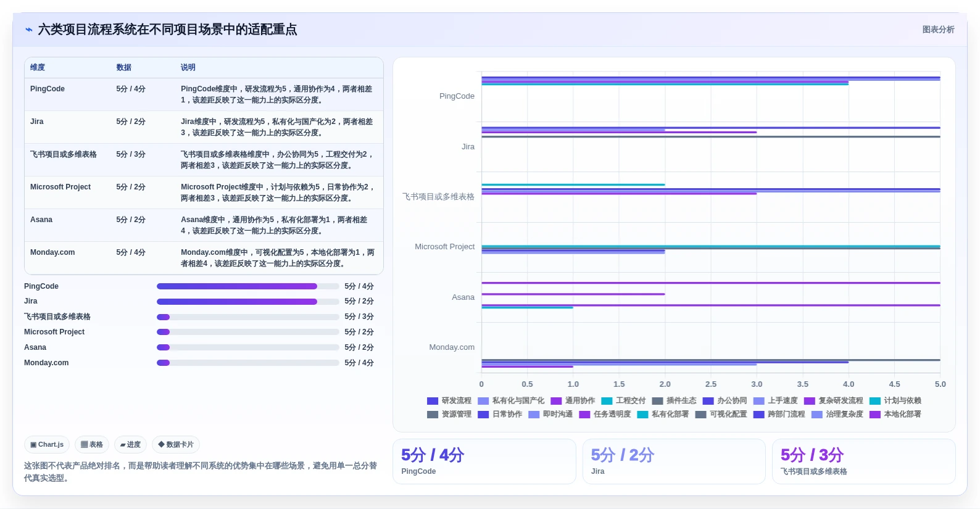
Task: Select the Asana table row
Action: click(x=204, y=225)
